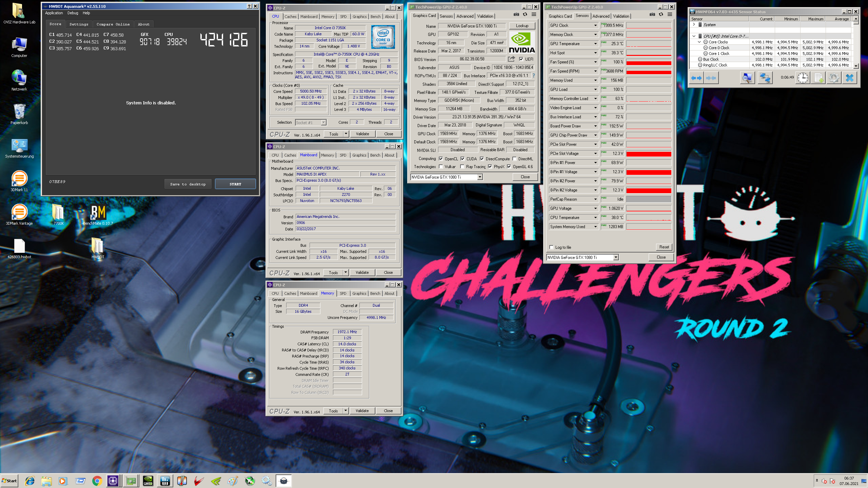Click HWiNFO icon in the taskbar
Screen dimensions: 868x488
(x=165, y=481)
